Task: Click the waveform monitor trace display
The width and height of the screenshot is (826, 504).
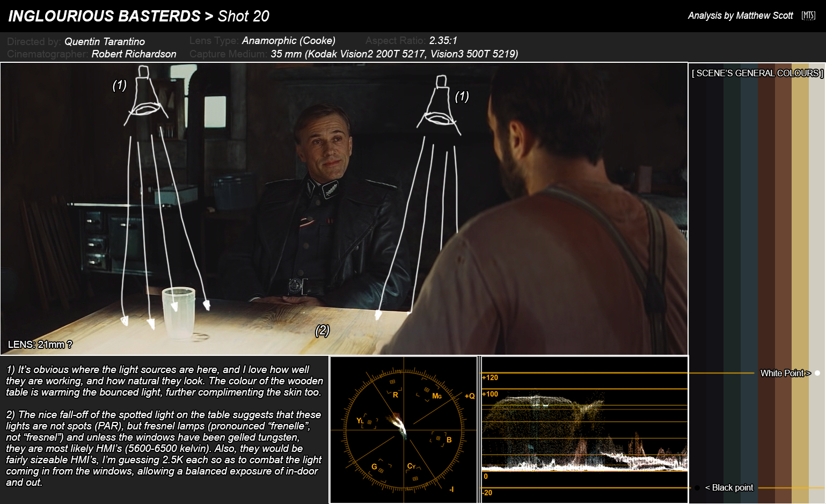Action: 584,429
